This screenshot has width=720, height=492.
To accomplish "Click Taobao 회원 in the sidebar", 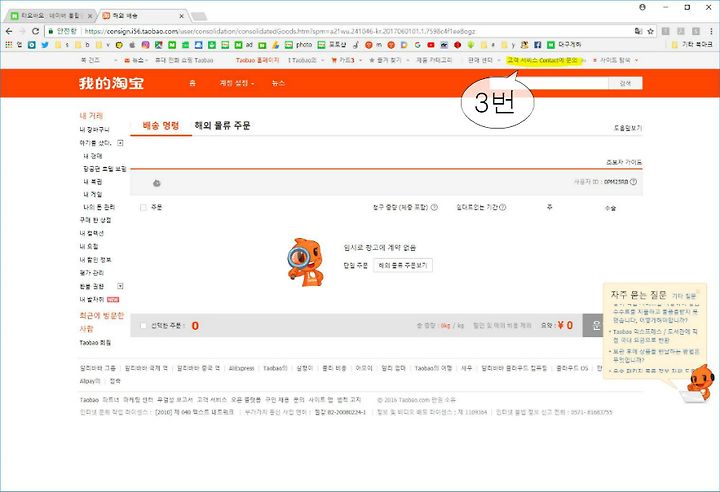I will pos(95,343).
